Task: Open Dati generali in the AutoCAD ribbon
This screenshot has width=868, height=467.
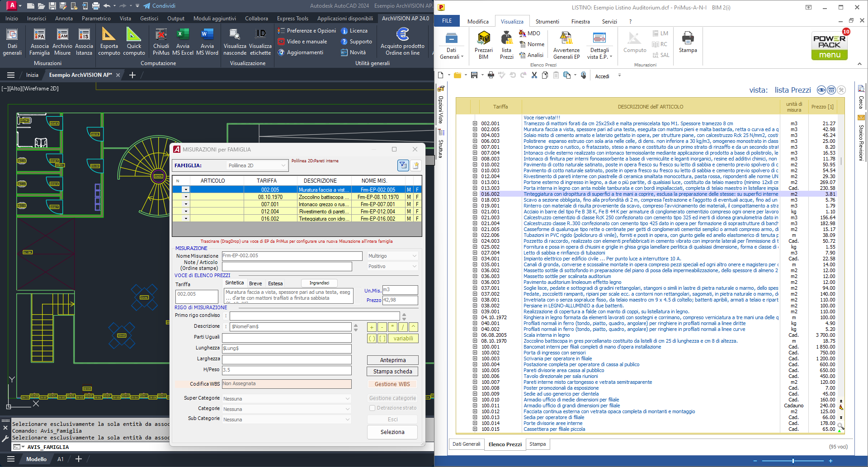Action: tap(12, 42)
